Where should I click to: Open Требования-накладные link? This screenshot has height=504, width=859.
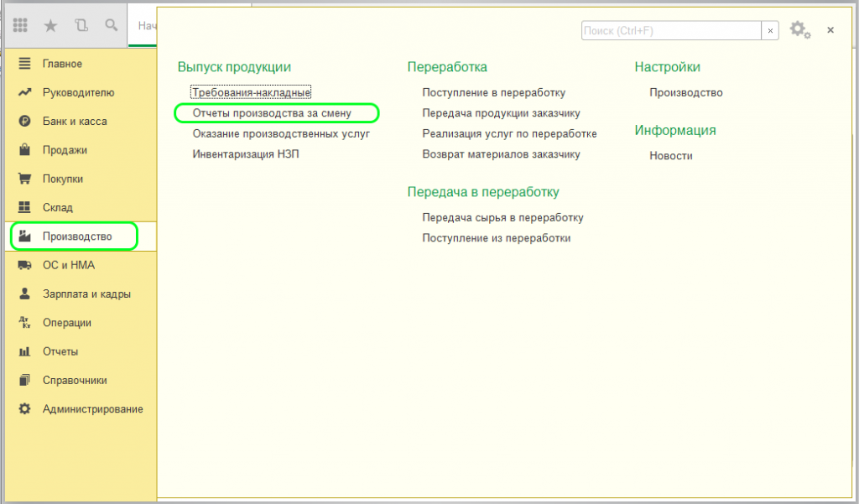click(252, 92)
